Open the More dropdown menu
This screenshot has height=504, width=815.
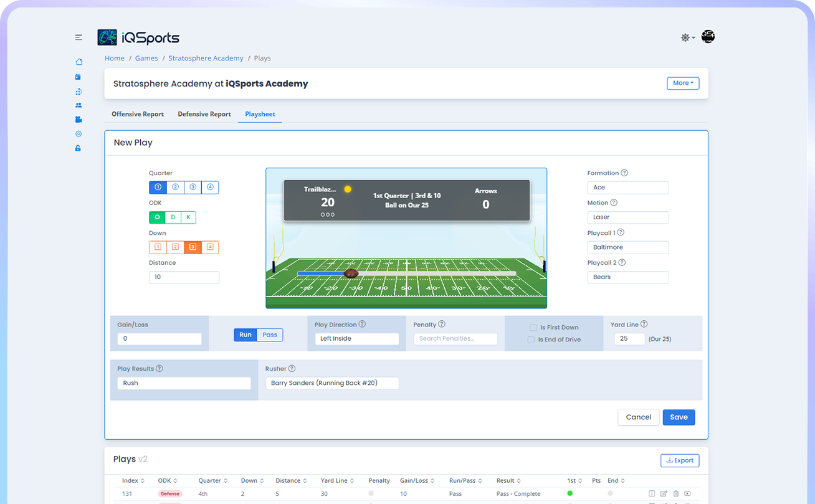coord(683,83)
